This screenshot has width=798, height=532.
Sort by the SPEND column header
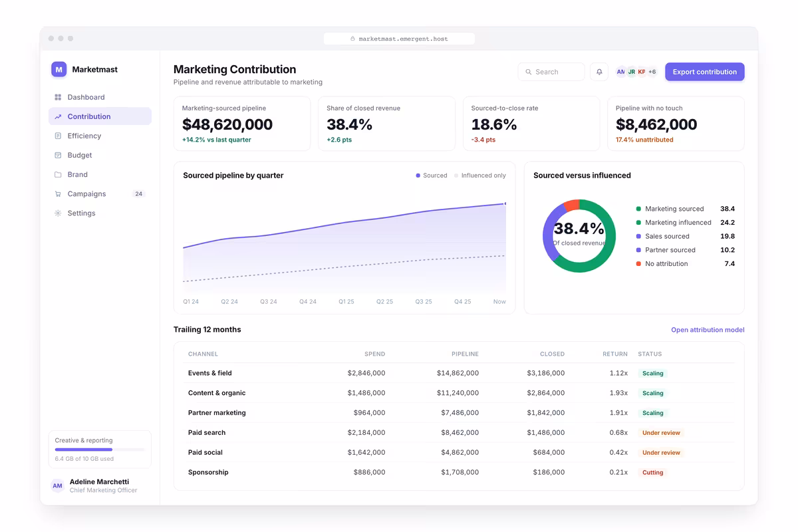[x=374, y=354]
